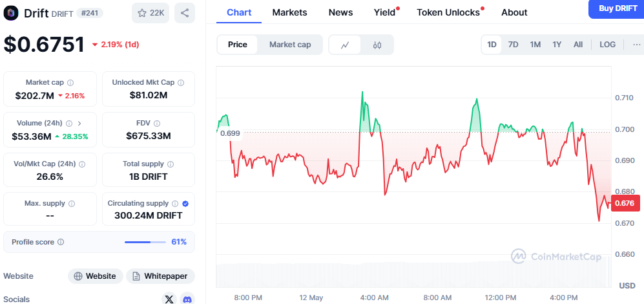Open the Discord social link
This screenshot has width=644, height=304.
point(187,299)
